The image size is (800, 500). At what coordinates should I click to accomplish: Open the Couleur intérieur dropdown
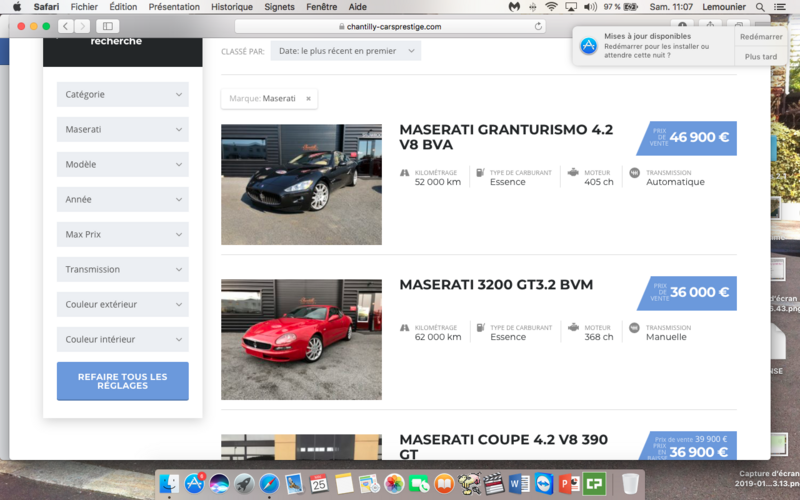[123, 339]
